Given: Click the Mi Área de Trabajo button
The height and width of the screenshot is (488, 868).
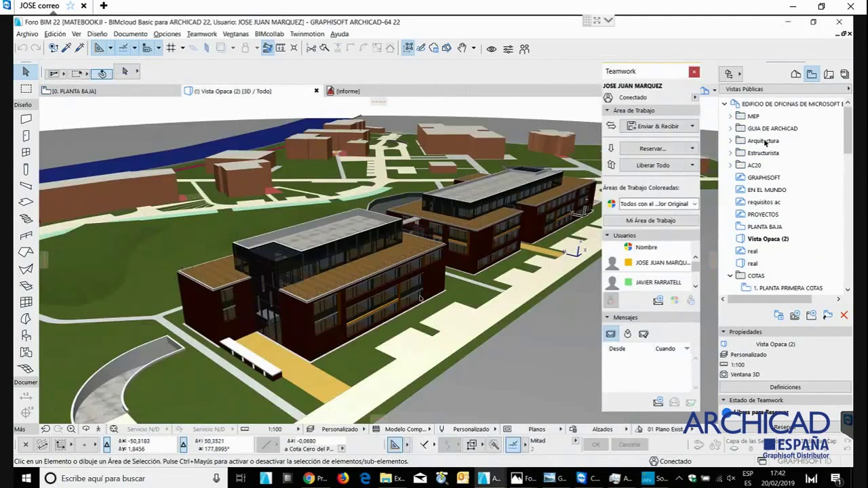Looking at the screenshot, I should click(650, 220).
